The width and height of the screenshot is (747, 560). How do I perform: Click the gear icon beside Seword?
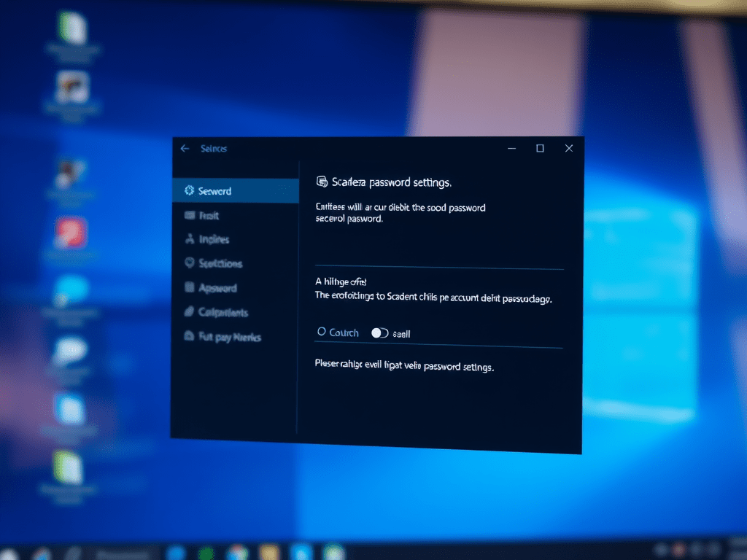coord(188,191)
